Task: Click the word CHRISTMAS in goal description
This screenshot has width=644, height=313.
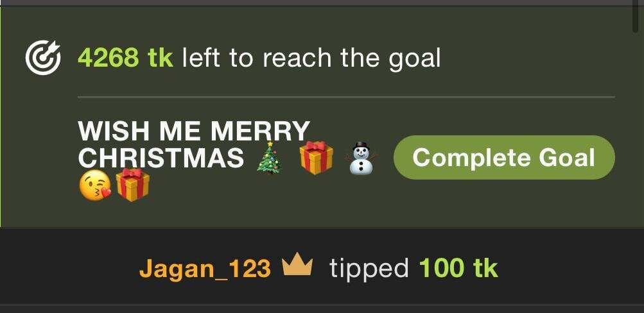Action: [x=161, y=158]
